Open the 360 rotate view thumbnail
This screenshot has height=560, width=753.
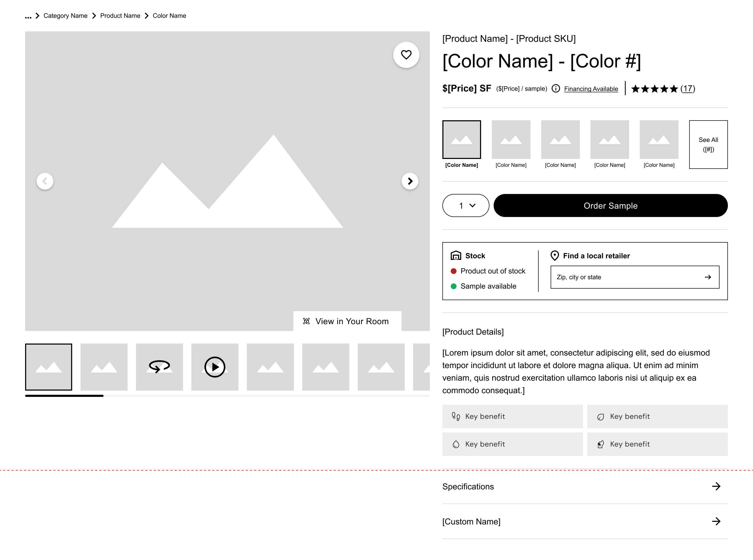tap(159, 367)
